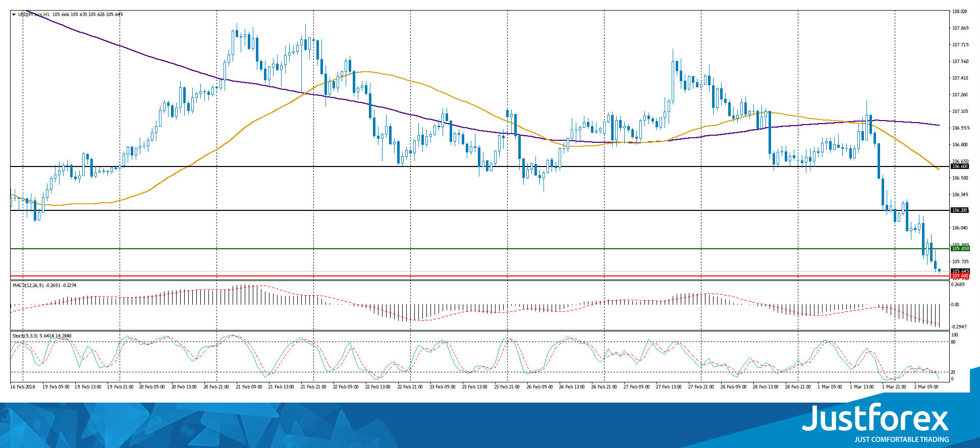Click the Stoch(5,3,3) indicator label
980x448 pixels.
point(25,336)
